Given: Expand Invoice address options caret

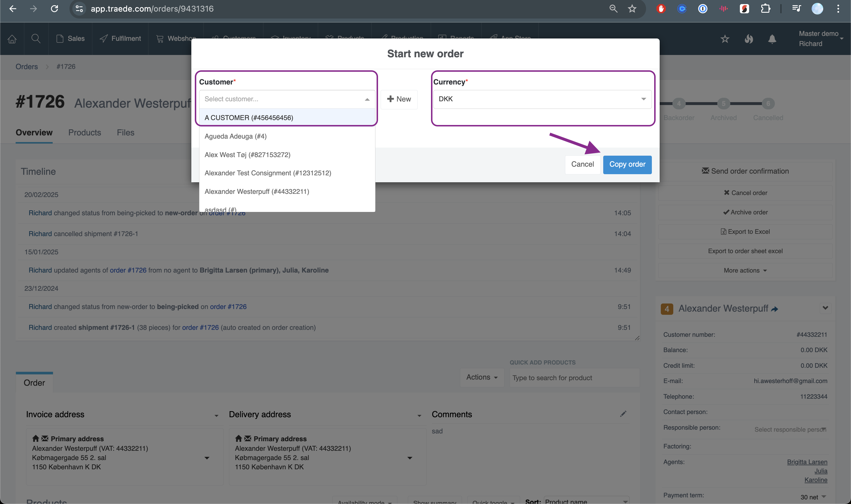Looking at the screenshot, I should [x=217, y=416].
